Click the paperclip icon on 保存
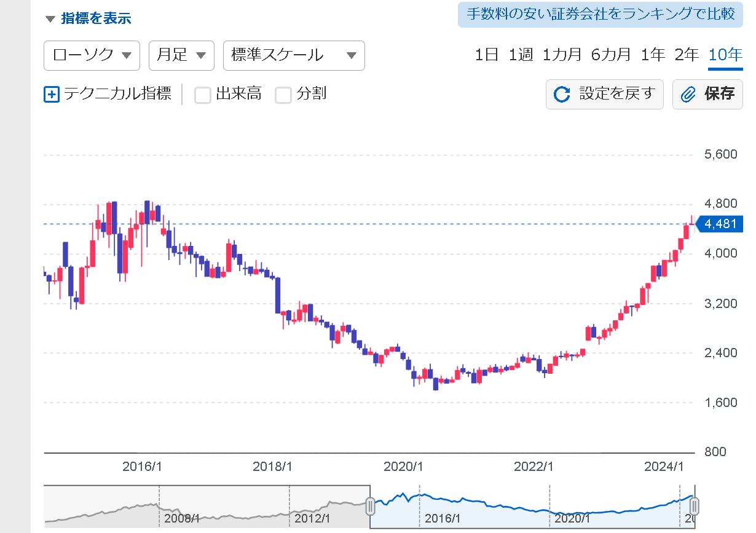756x533 pixels. 688,95
